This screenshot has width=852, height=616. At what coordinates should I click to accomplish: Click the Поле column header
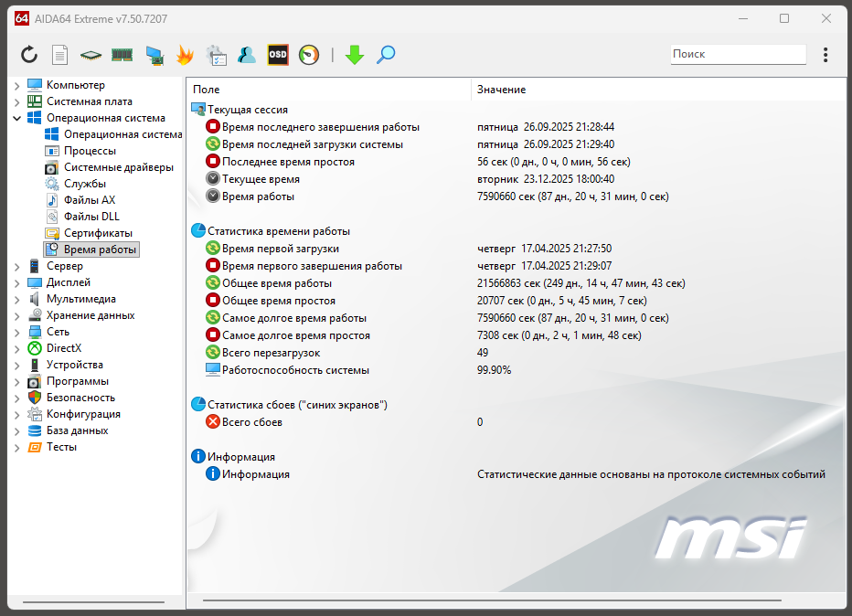click(x=329, y=89)
